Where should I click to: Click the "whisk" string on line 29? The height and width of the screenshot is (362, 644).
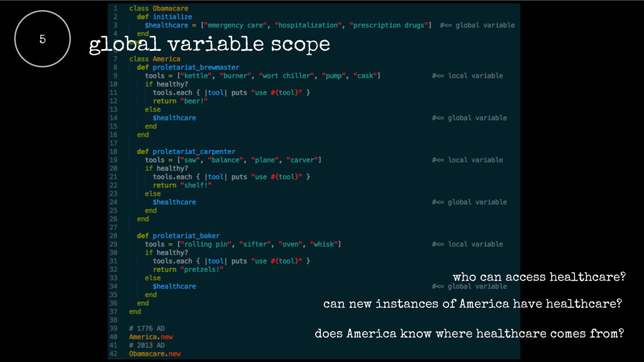pos(324,244)
